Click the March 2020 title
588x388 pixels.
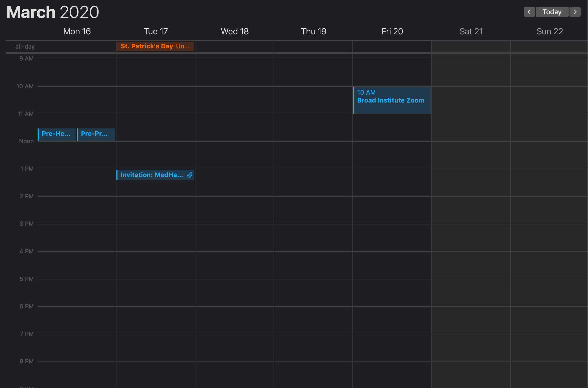[x=53, y=12]
